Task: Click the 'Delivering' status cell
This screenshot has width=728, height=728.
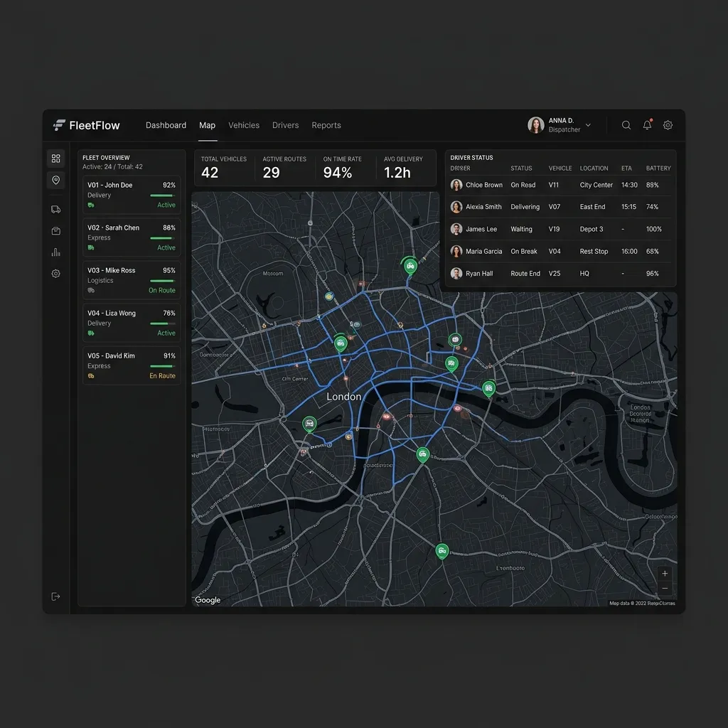Action: click(525, 207)
